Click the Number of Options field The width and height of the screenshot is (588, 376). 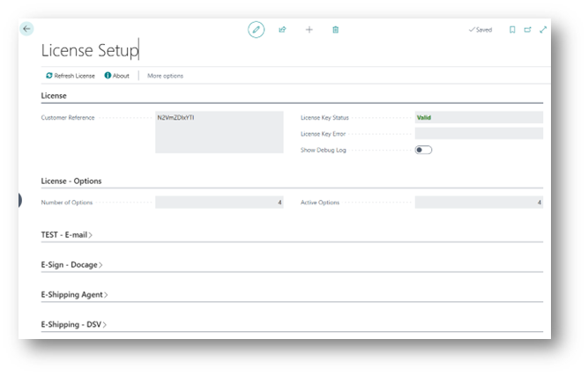[219, 203]
